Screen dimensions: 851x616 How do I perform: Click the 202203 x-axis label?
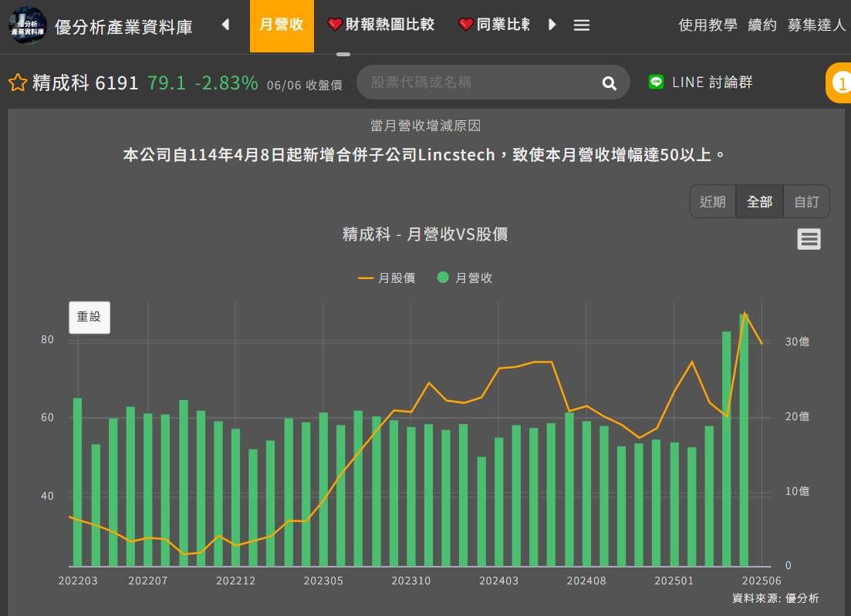(x=78, y=581)
